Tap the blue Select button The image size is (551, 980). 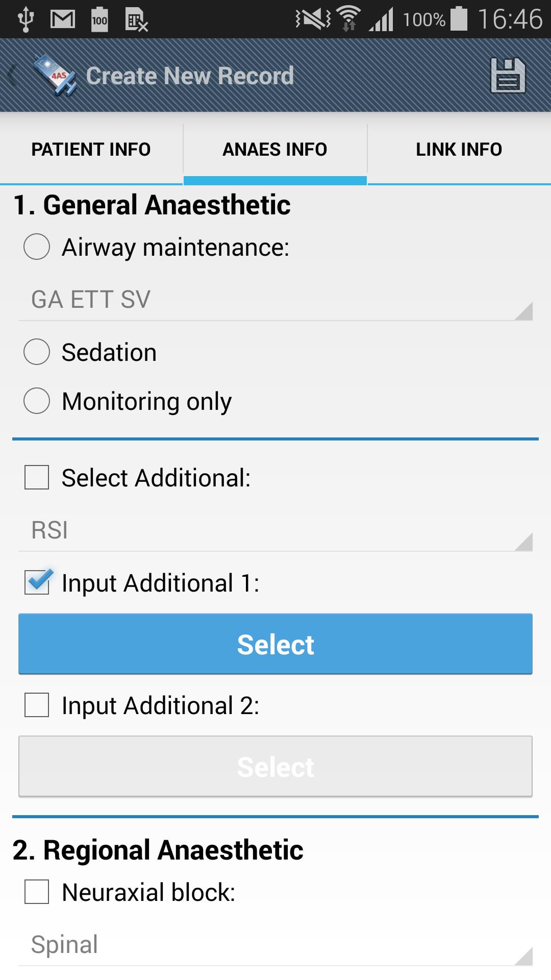(275, 644)
